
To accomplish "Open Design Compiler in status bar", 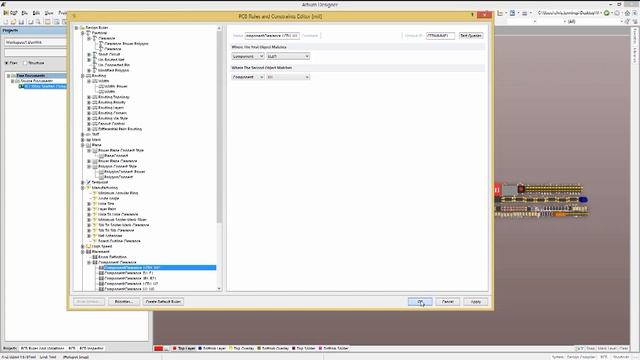I will [582, 357].
